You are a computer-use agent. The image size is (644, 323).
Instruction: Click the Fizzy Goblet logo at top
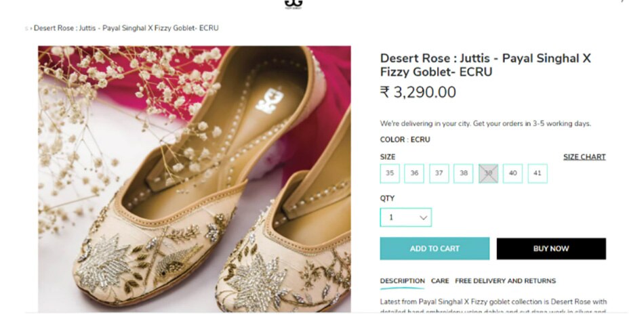click(293, 3)
